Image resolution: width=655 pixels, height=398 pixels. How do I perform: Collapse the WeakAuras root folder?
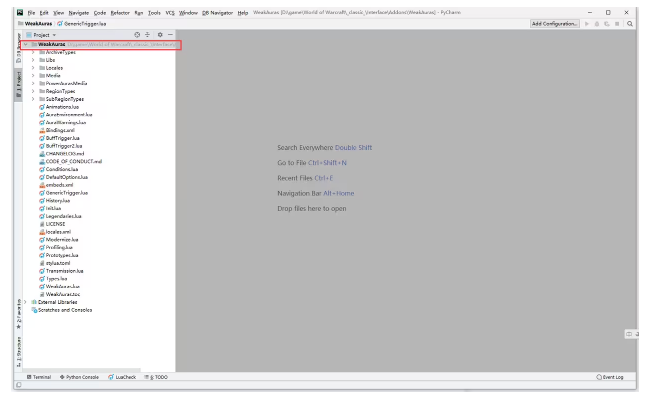click(25, 44)
